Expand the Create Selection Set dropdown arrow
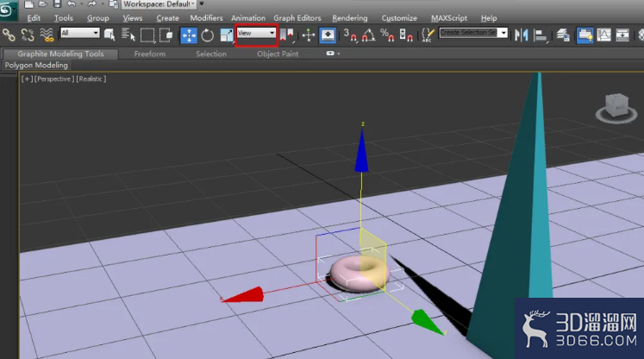The width and height of the screenshot is (644, 359). point(503,33)
